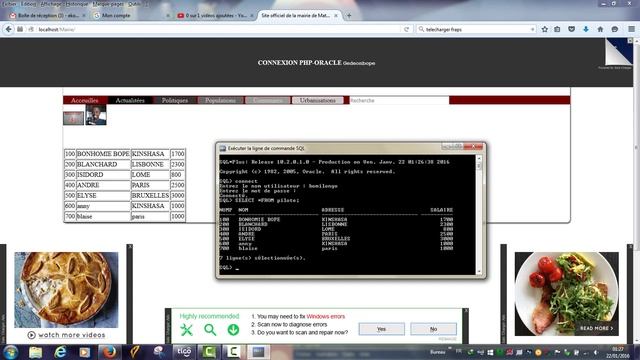Click the Pocket shield icon
Viewport: 640px width, 360px height.
click(x=571, y=29)
